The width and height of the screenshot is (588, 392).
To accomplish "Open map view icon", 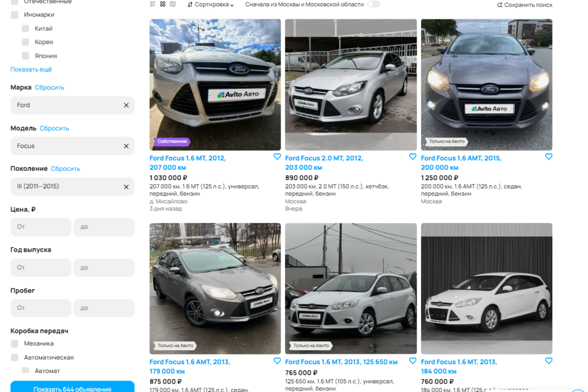I will point(173,4).
